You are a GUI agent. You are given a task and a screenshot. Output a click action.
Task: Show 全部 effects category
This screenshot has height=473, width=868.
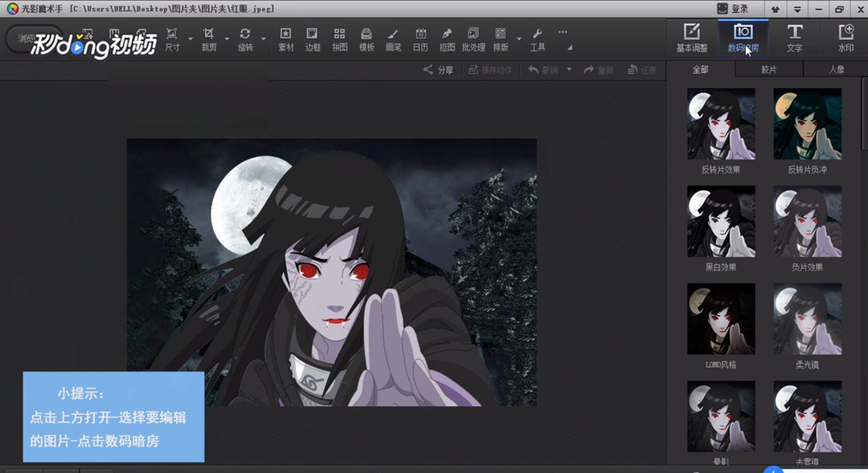(x=701, y=69)
